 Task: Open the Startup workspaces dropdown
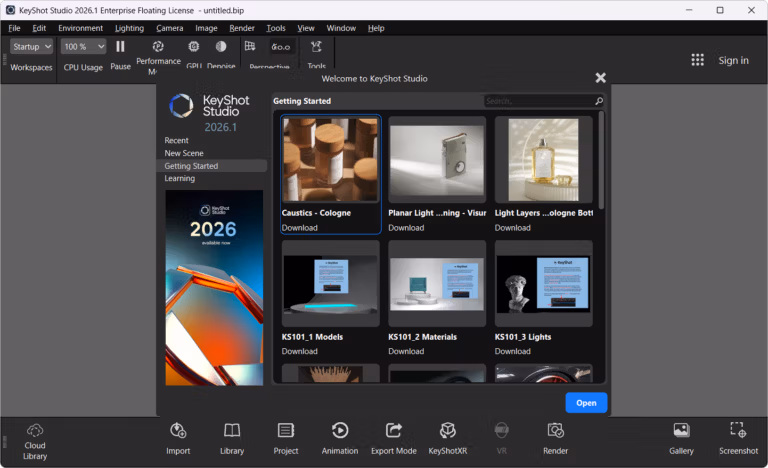coord(31,47)
